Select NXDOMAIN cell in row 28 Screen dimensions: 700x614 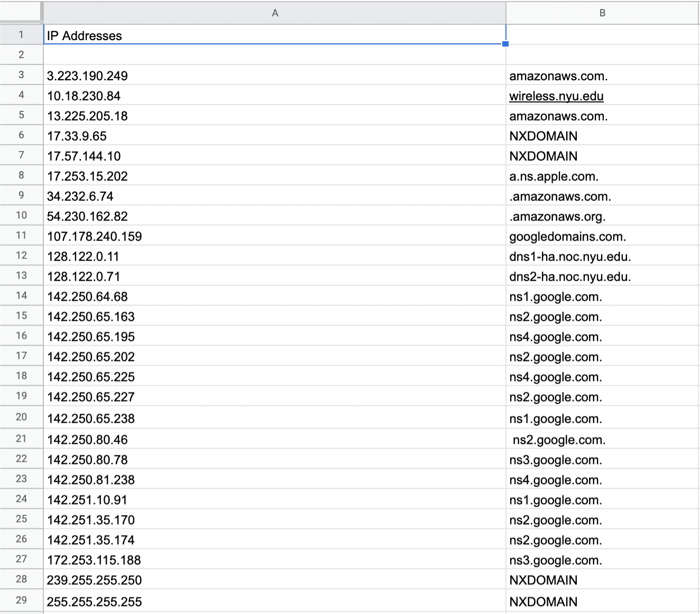[x=603, y=580]
